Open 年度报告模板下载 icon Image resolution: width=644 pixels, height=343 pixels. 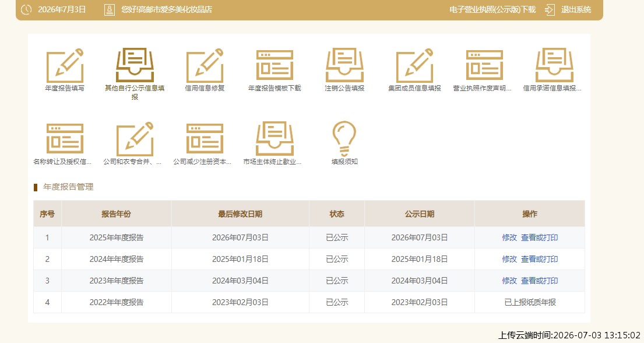coord(275,65)
